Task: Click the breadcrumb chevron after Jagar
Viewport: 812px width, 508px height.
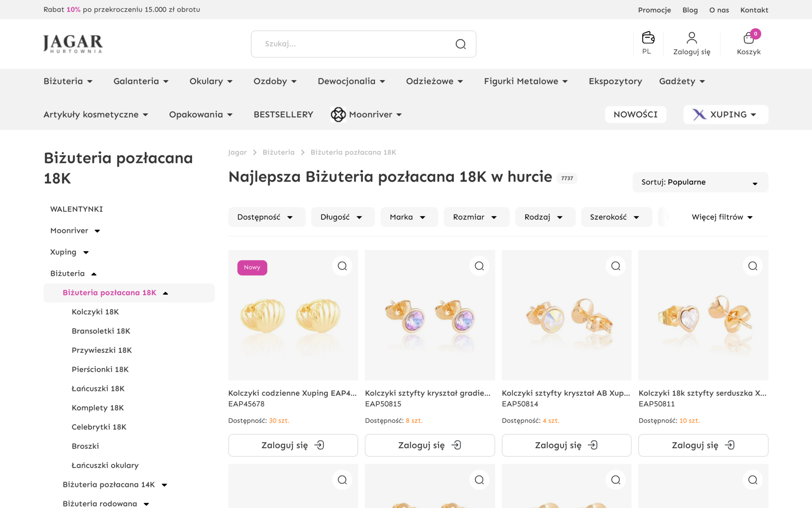Action: (255, 152)
